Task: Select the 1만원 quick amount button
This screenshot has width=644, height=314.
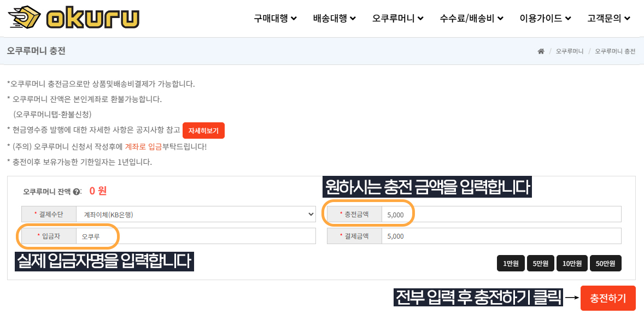Action: (x=511, y=264)
